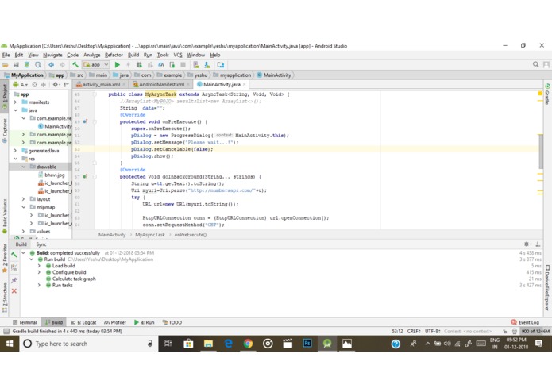Click override gutter icon beside onPreExecute line
Image resolution: width=552 pixels, height=392 pixels.
pos(85,121)
